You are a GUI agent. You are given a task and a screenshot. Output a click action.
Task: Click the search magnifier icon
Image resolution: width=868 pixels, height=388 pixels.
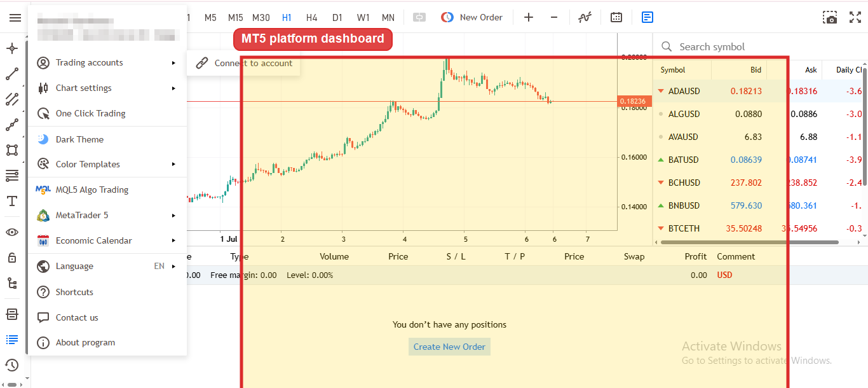[x=667, y=46]
